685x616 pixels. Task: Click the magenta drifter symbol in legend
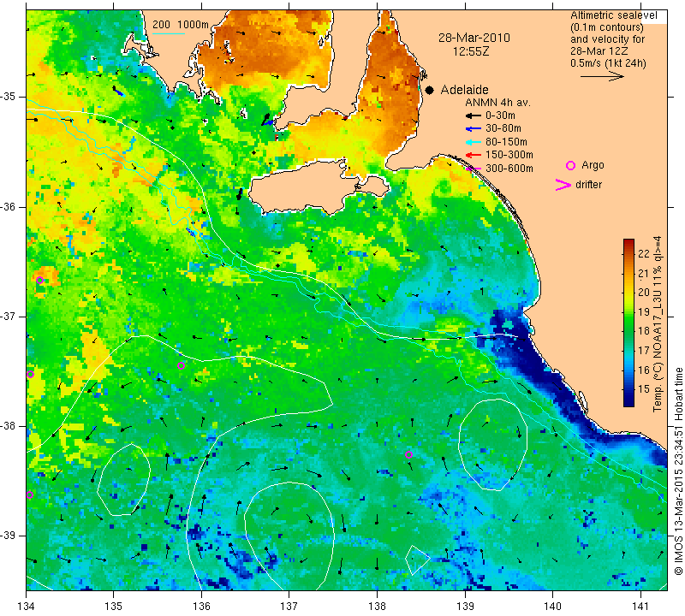click(x=563, y=185)
